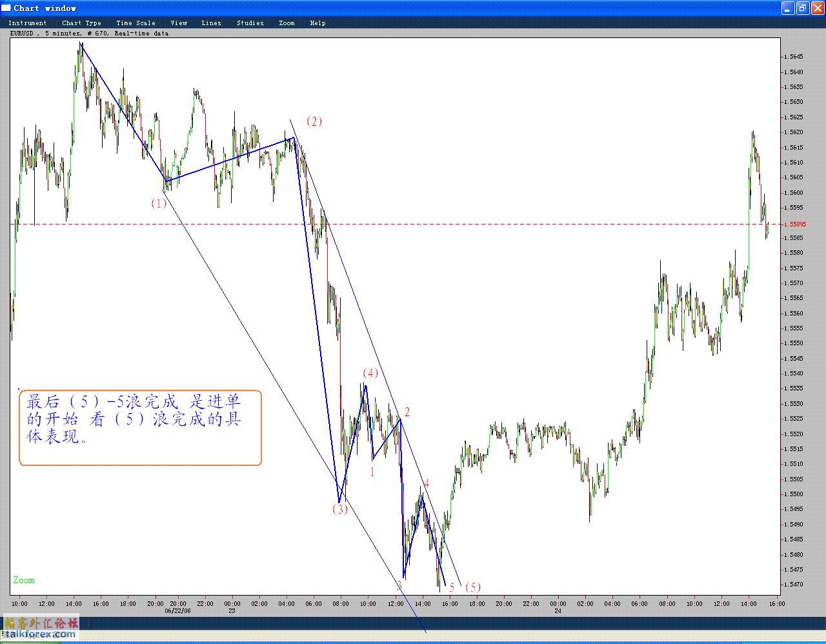Click the (5) wave label
826x644 pixels.
[x=473, y=587]
